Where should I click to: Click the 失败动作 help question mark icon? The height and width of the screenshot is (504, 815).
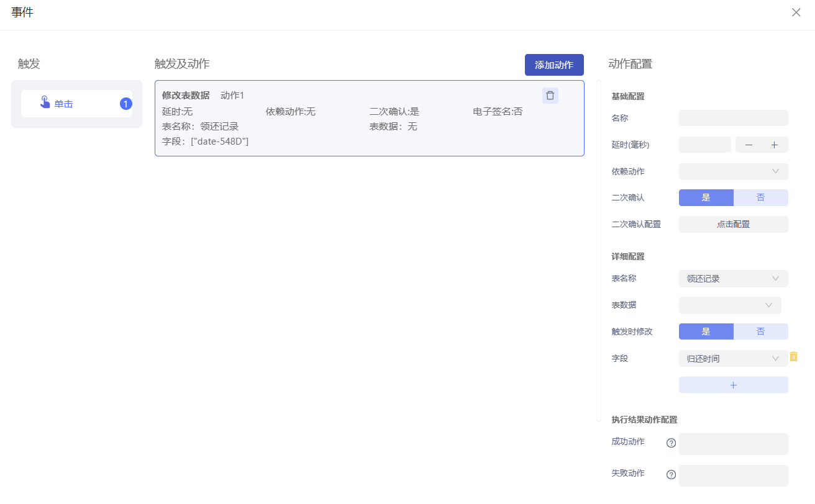coord(671,475)
